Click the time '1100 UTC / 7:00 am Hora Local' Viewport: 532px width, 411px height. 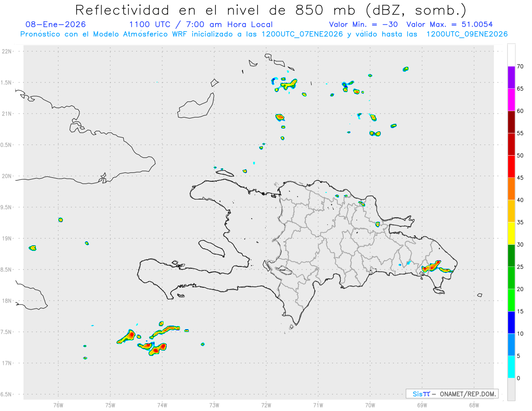(201, 24)
